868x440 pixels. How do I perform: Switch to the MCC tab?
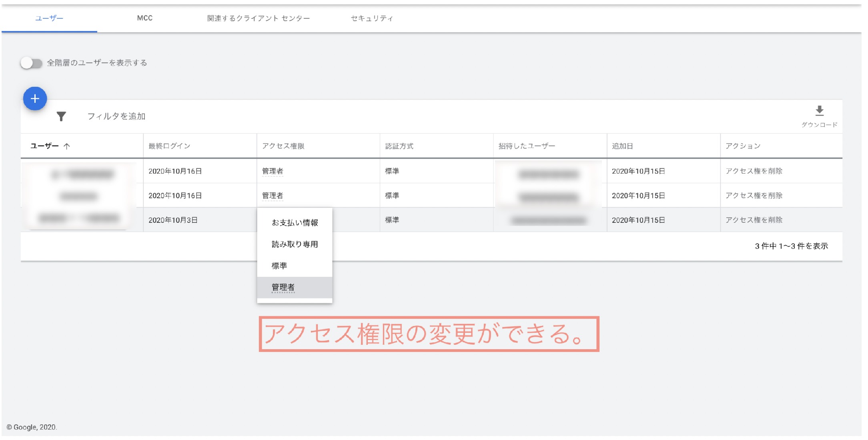click(x=144, y=18)
